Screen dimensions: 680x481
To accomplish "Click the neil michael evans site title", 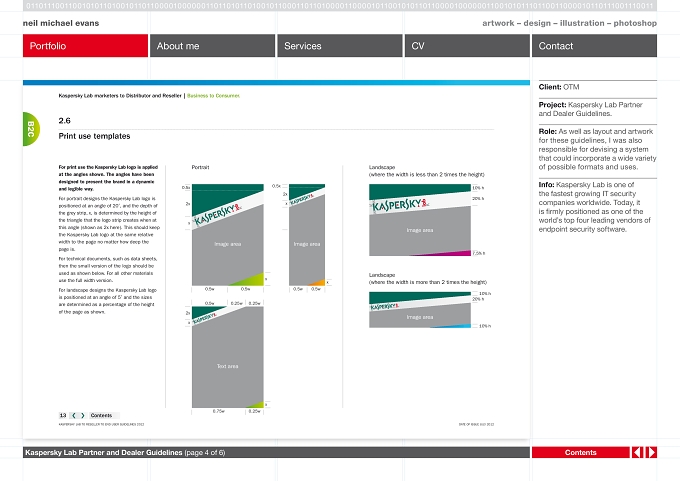I will 61,23.
